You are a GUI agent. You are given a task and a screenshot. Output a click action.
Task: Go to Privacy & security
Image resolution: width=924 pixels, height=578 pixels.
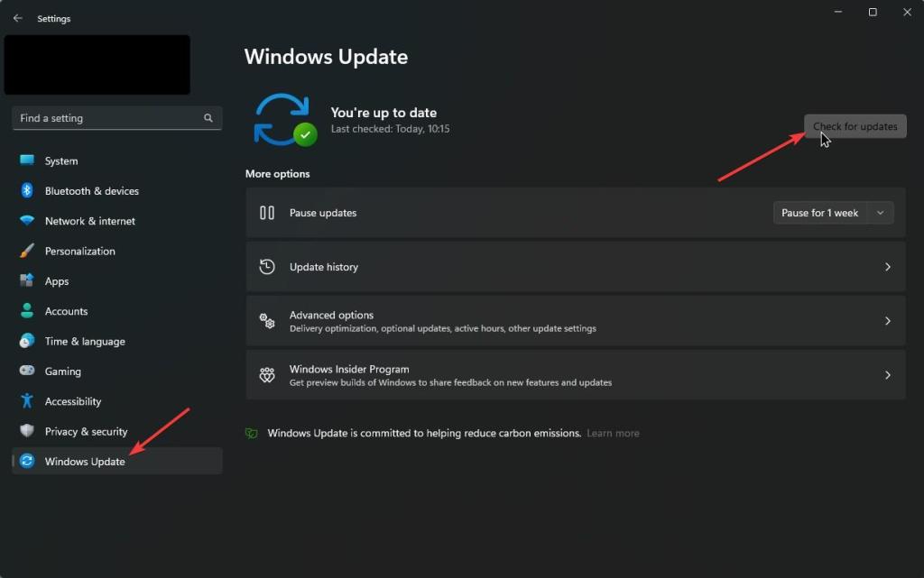116,431
